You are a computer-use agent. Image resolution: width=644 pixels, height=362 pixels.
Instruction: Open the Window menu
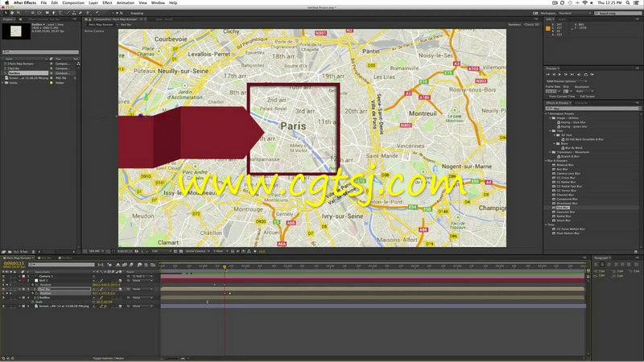click(x=158, y=2)
